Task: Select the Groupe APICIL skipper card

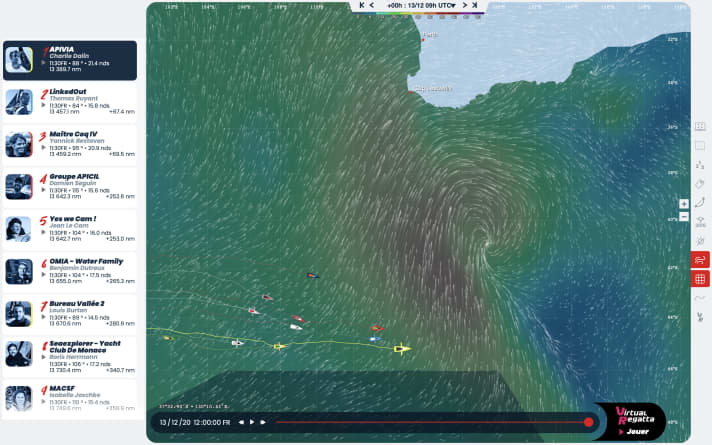Action: tap(70, 187)
